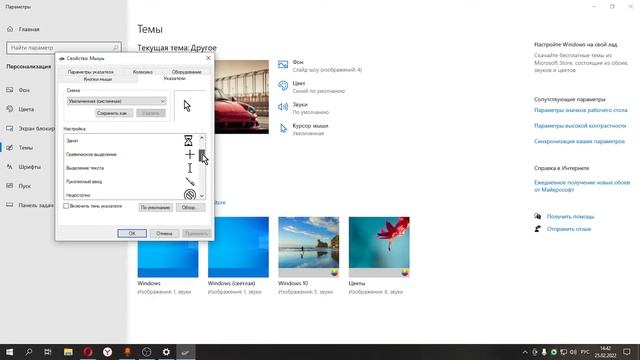Screen dimensions: 640x360
Task: Switch to the Кнопки мыши tab
Action: tap(98, 79)
